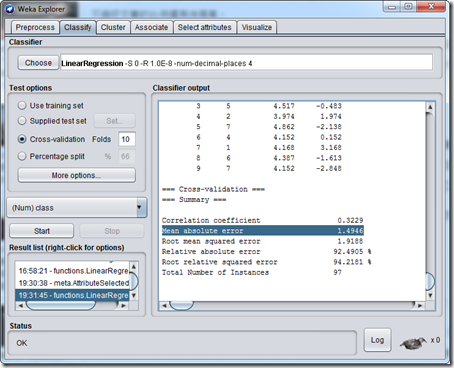Click the Mean absolute error line
Screen dimensions: 454x368
click(263, 231)
